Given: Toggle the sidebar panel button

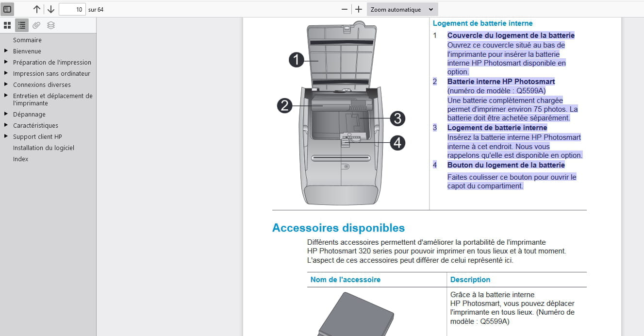Looking at the screenshot, I should [7, 9].
